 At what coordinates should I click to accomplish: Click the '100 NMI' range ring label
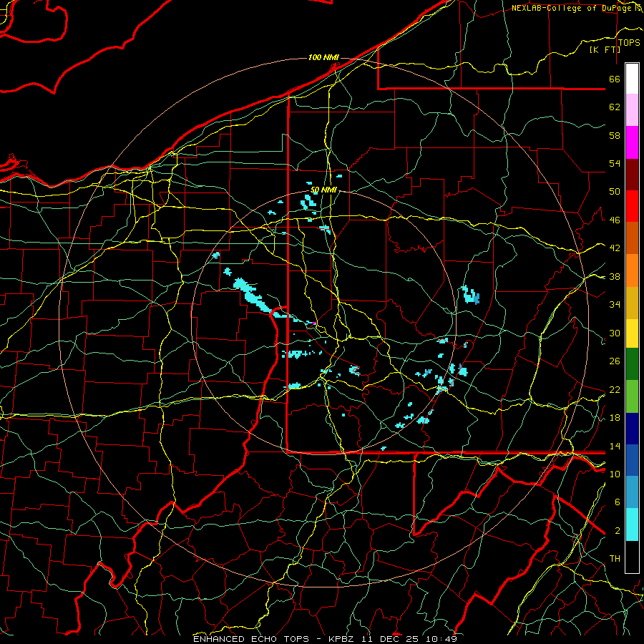click(x=323, y=57)
